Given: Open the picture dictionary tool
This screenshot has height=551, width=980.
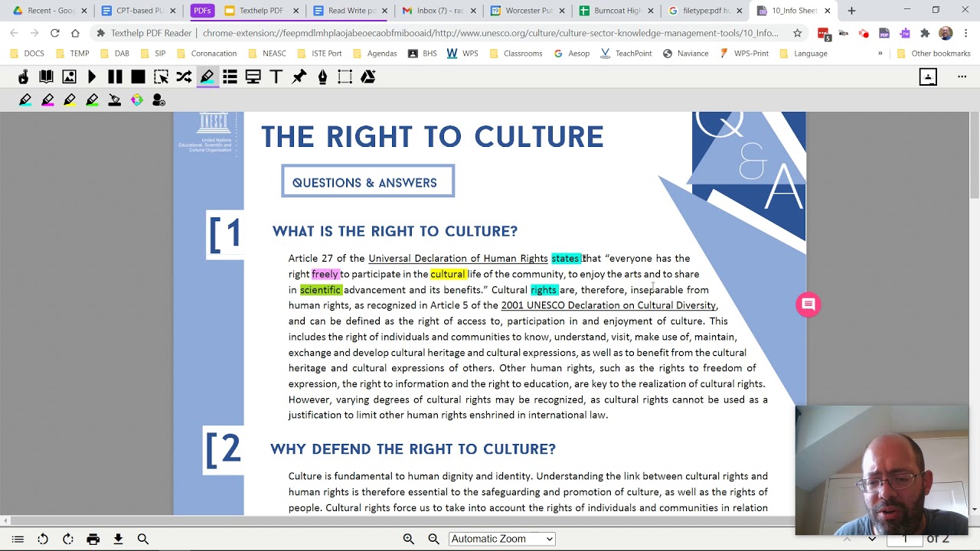Looking at the screenshot, I should click(x=70, y=77).
